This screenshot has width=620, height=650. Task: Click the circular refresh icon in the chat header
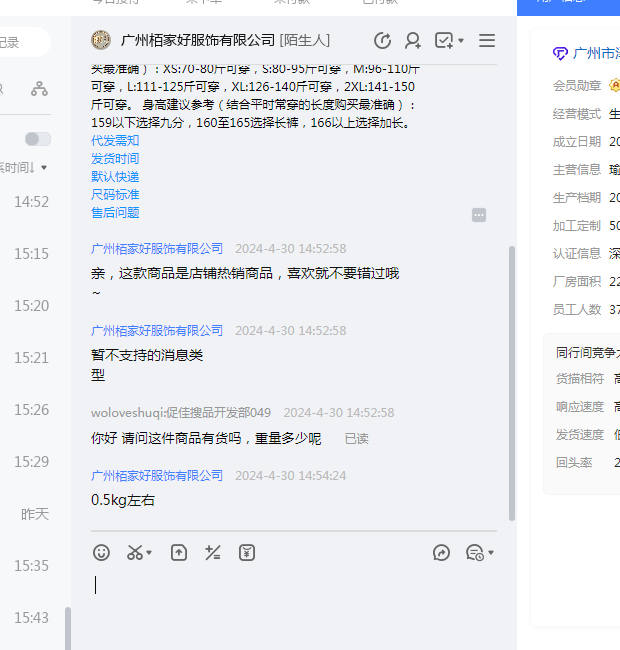382,41
